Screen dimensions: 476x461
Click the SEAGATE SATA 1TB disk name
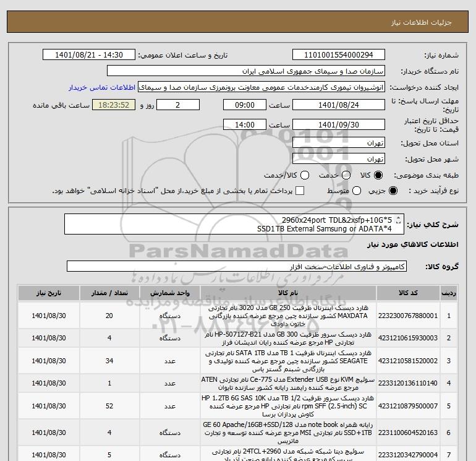pyautogui.click(x=288, y=361)
